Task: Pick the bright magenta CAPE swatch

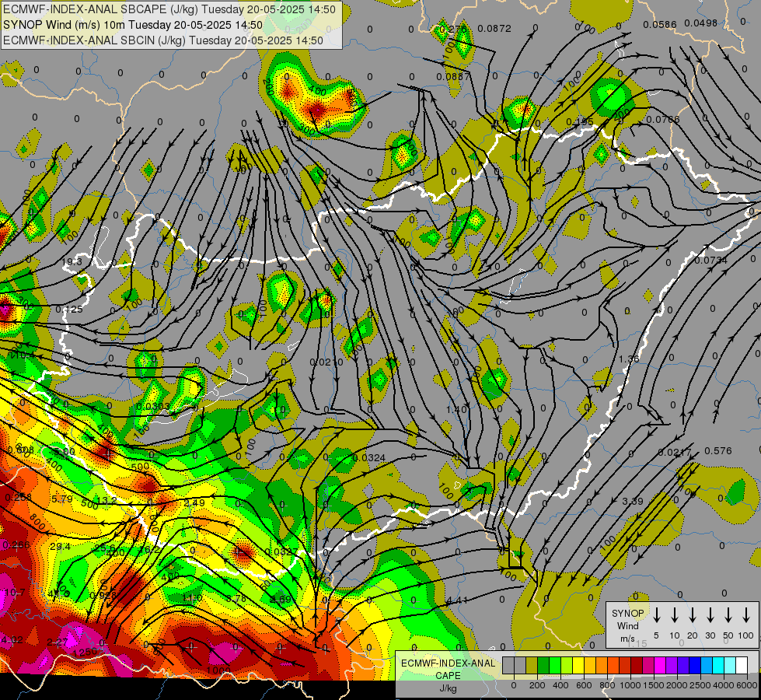Action: (x=660, y=665)
